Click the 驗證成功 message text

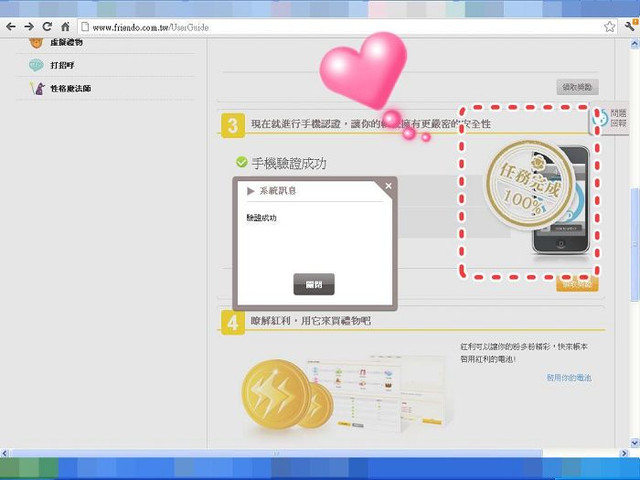click(x=261, y=218)
